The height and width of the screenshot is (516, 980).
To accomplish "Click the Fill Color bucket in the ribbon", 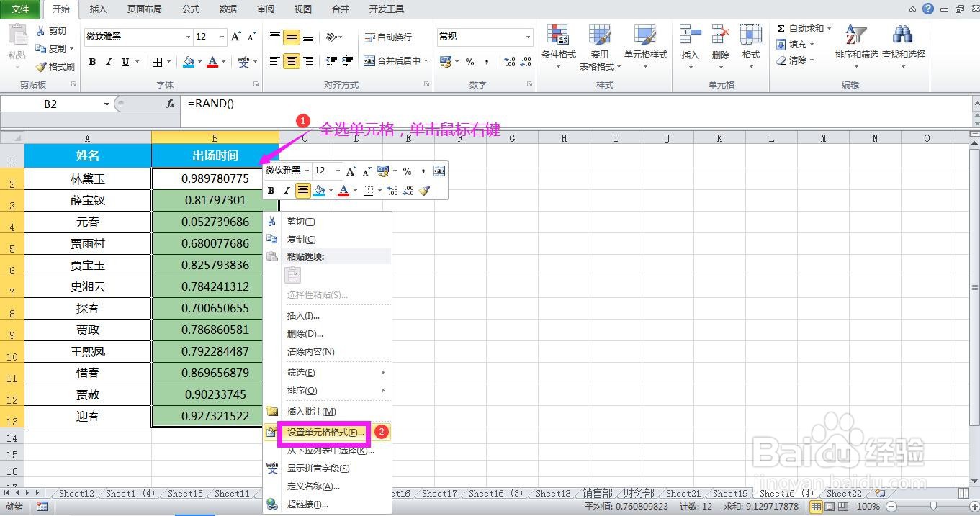I will 189,62.
